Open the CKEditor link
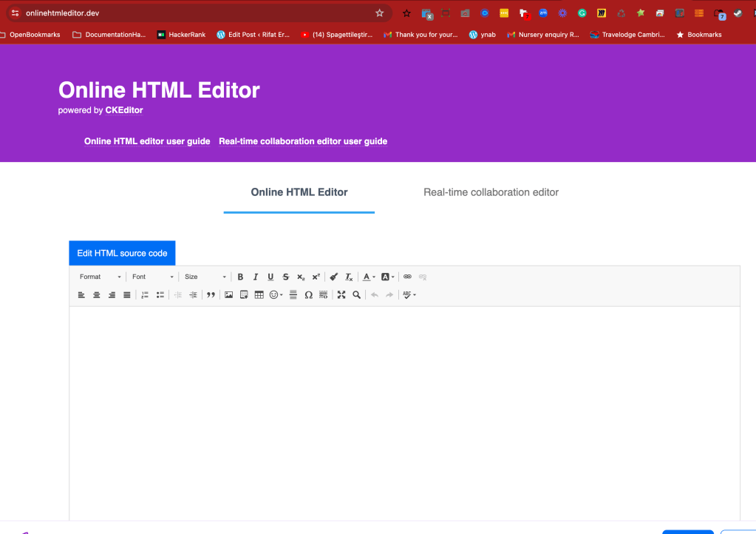This screenshot has width=756, height=534. pyautogui.click(x=124, y=110)
